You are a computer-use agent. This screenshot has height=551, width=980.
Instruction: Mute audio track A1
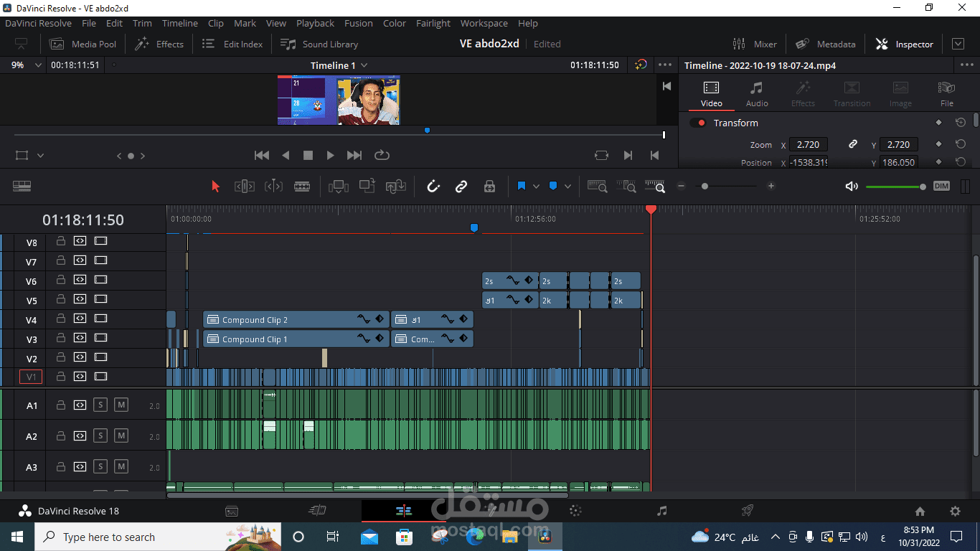click(121, 405)
